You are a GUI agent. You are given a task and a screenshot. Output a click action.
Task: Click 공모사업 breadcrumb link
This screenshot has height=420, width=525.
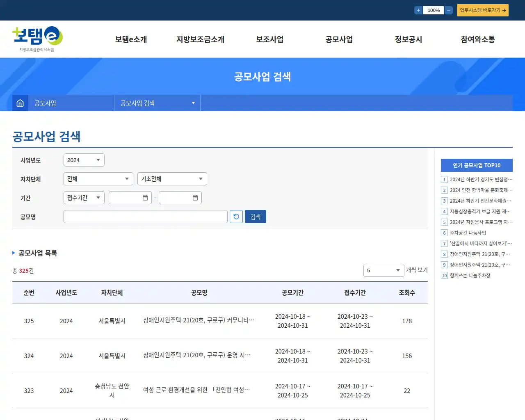click(45, 103)
